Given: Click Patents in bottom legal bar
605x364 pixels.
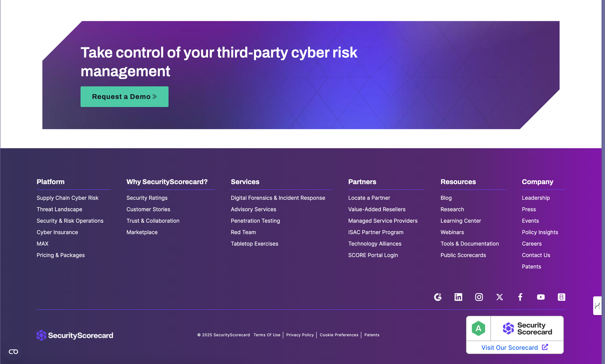Looking at the screenshot, I should coord(372,335).
